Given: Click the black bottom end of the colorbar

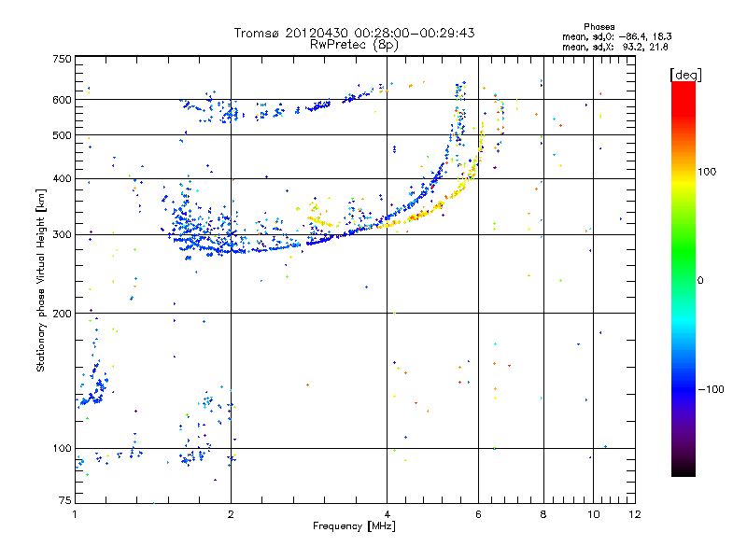Looking at the screenshot, I should [684, 470].
